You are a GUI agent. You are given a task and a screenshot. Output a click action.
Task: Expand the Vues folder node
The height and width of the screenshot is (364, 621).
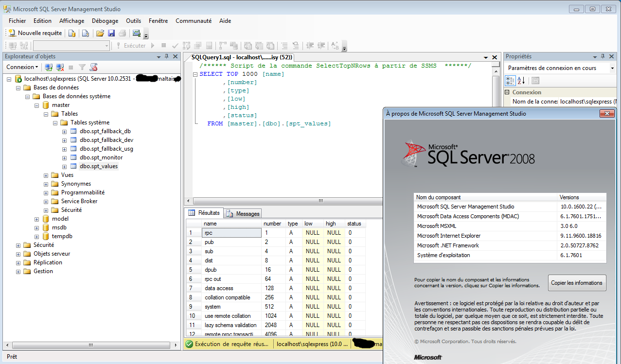[46, 175]
